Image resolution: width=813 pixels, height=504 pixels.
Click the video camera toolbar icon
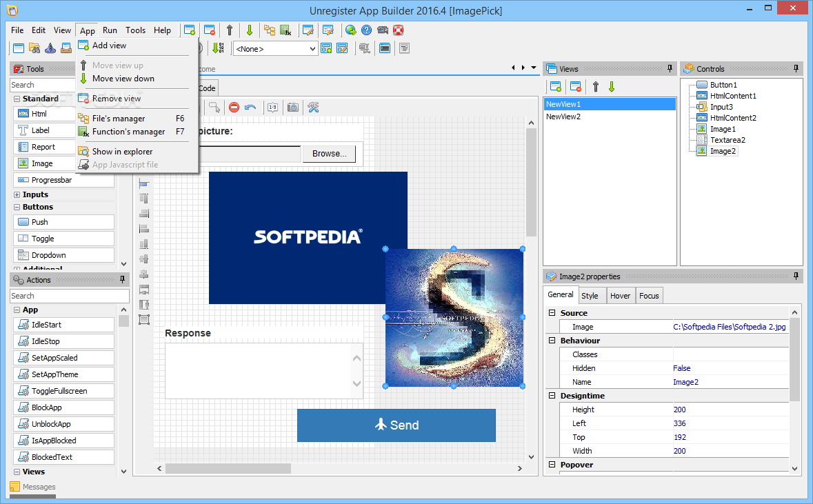[x=383, y=30]
